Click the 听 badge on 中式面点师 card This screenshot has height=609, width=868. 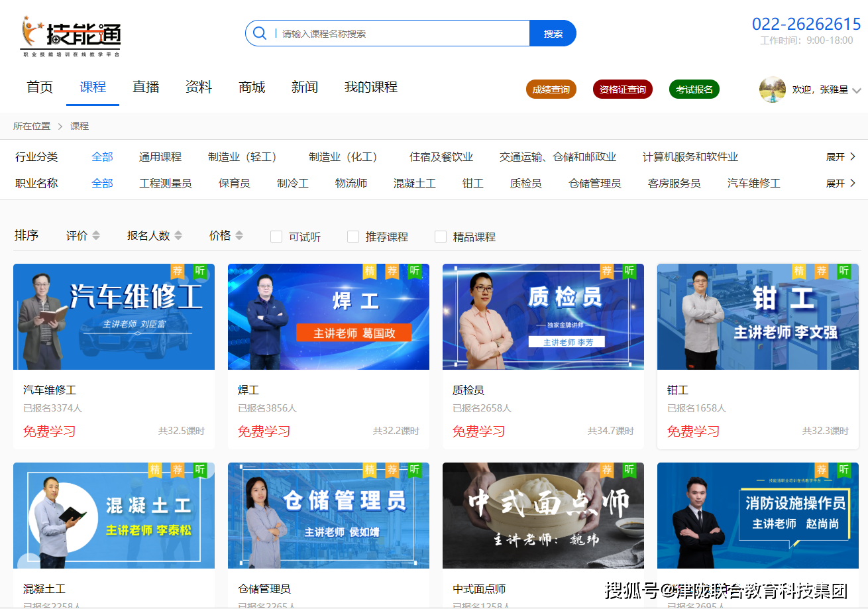tap(629, 470)
